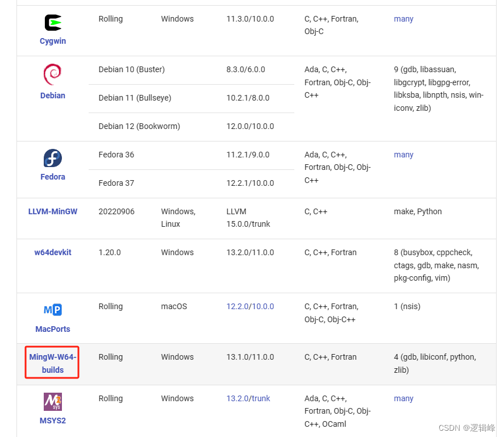Click the 11.2.1/9.0.0 version text
Image resolution: width=504 pixels, height=437 pixels.
coord(248,155)
